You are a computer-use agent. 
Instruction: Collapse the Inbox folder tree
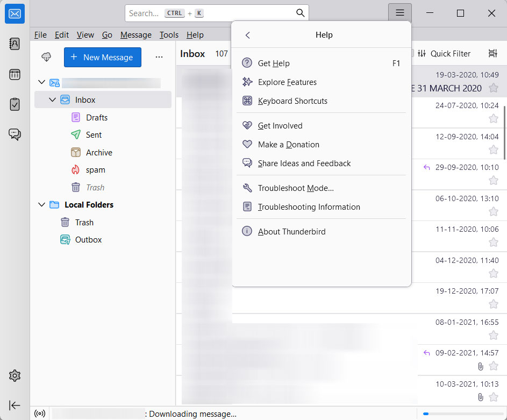tap(52, 100)
